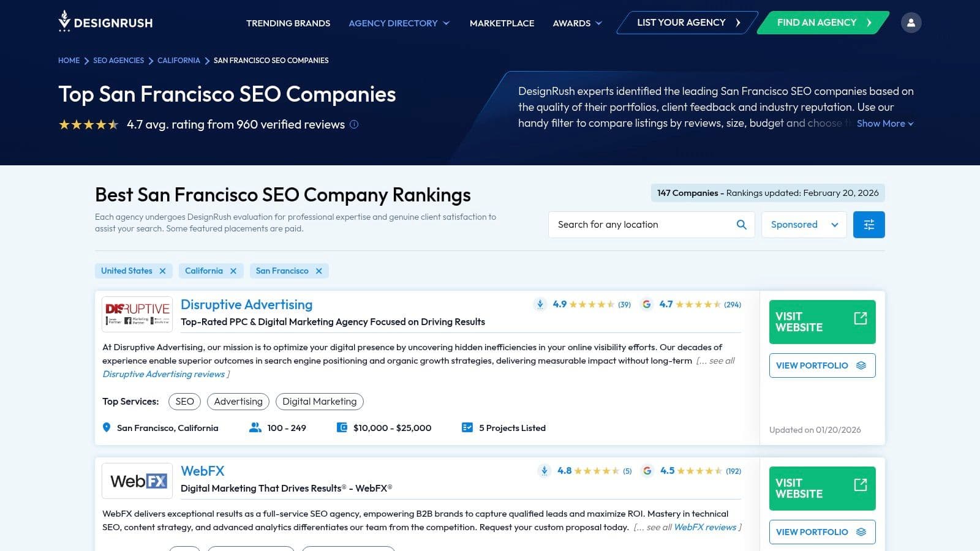Open the Marketplace menu item

(x=502, y=23)
